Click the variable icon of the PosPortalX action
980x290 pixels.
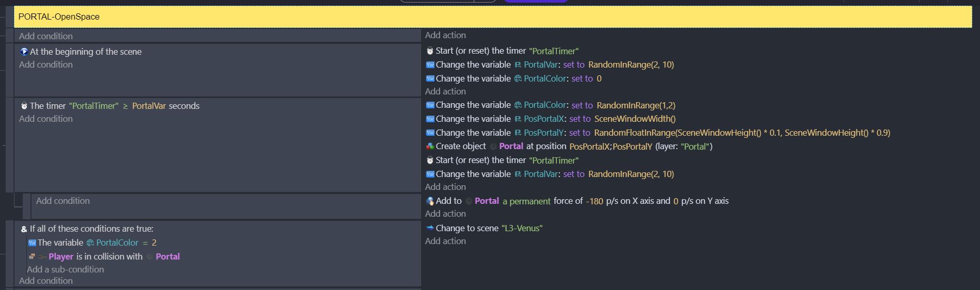[x=430, y=119]
